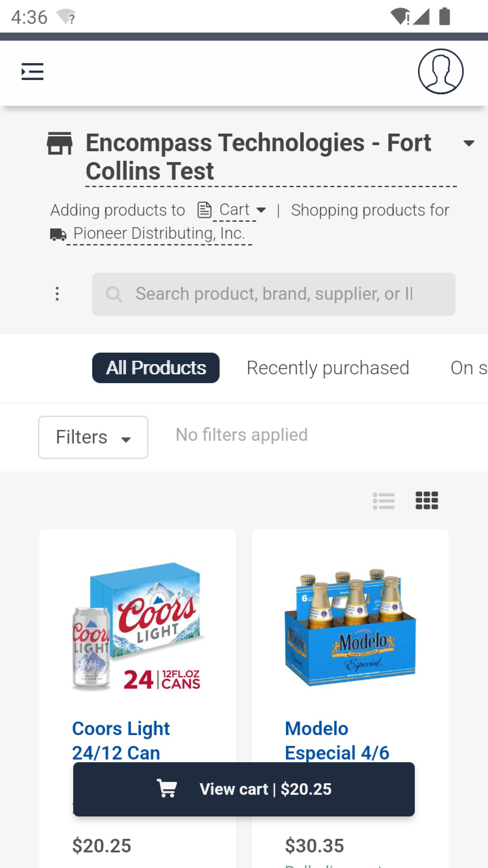Switch to list view layout
The image size is (488, 868).
tap(384, 501)
